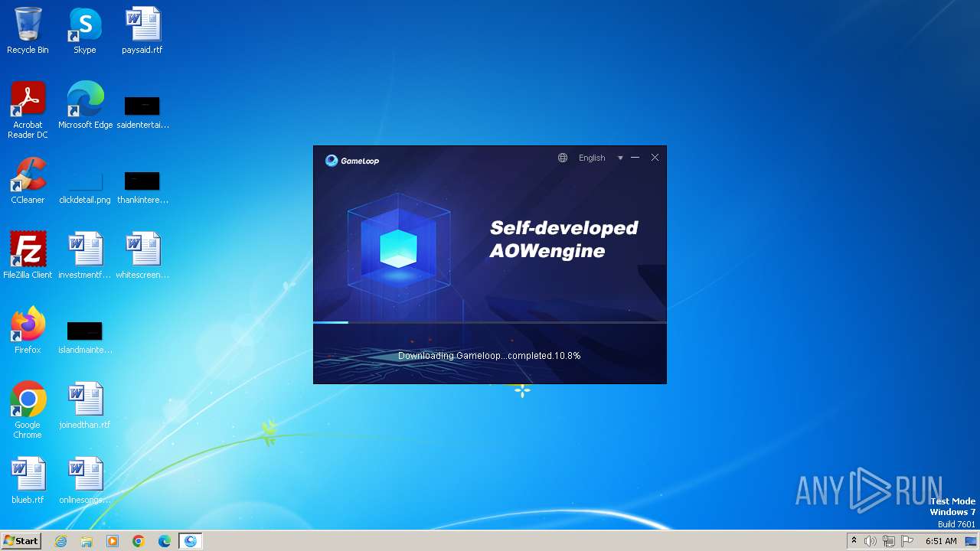
Task: Open Windows Media Player from taskbar
Action: pos(113,541)
